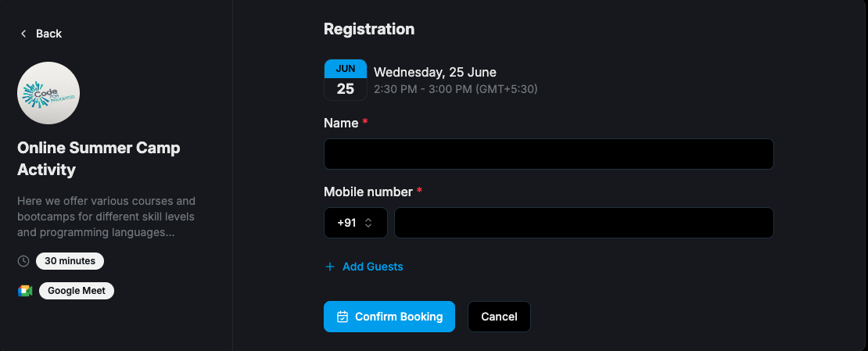The width and height of the screenshot is (868, 351).
Task: Click the Back arrow icon
Action: 23,34
